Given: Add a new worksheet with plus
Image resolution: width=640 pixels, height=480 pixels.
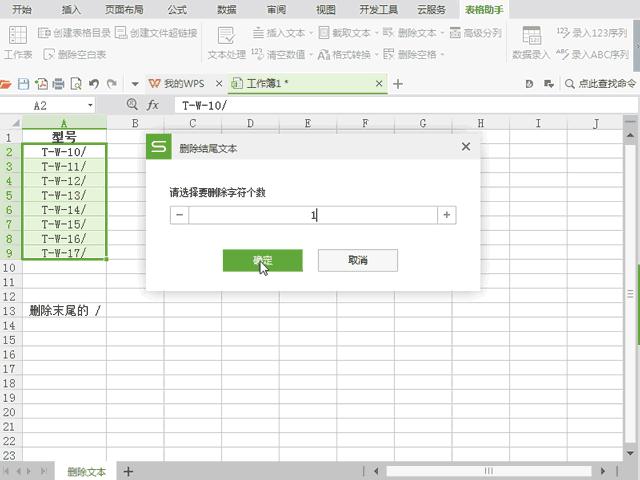Looking at the screenshot, I should (128, 471).
